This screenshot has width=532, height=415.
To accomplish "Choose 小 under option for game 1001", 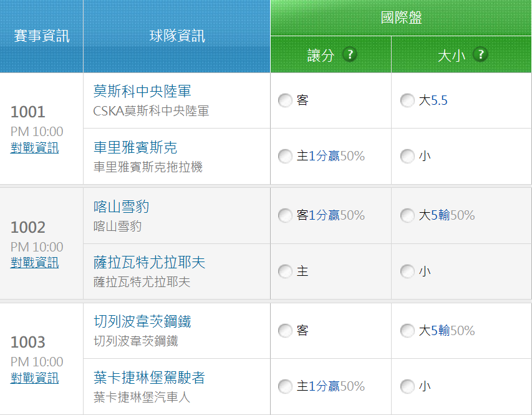I will click(x=407, y=156).
